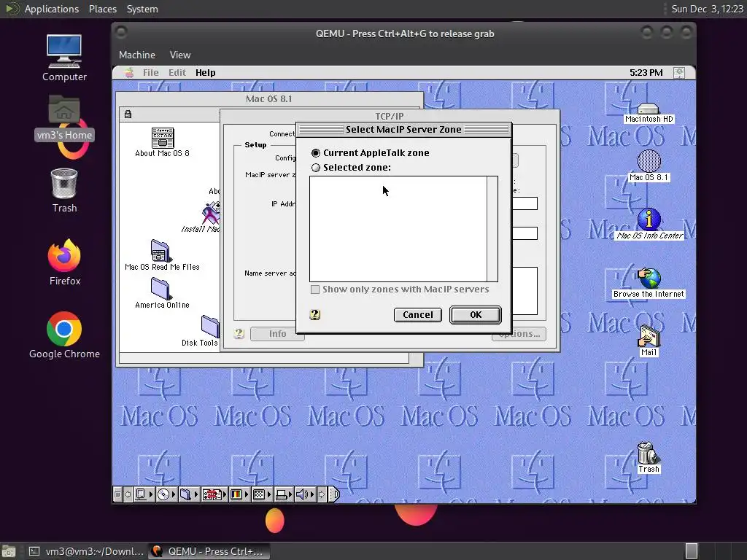Click the empty zone list box
747x560 pixels.
(398, 229)
